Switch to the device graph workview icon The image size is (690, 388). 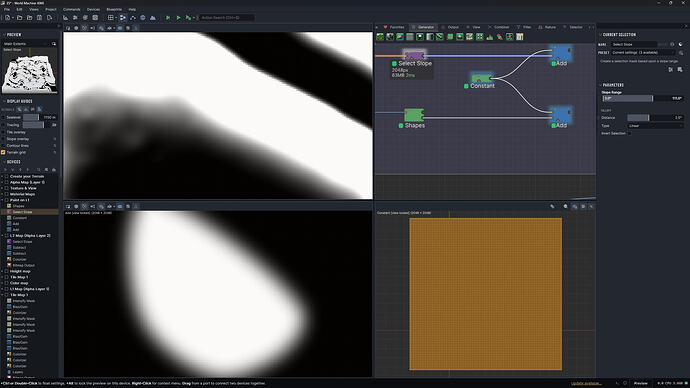(123, 18)
